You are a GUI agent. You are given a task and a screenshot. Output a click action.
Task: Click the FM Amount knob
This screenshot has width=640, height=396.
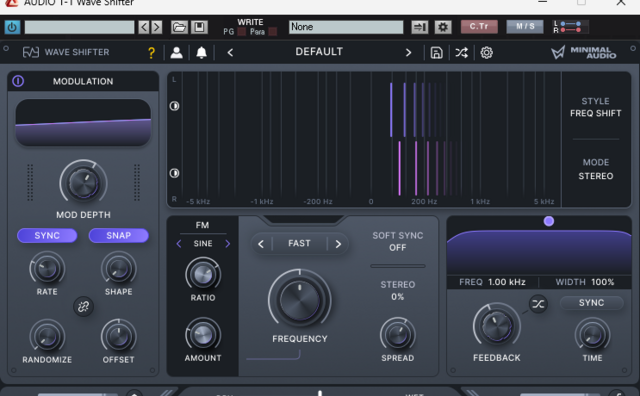pos(203,335)
